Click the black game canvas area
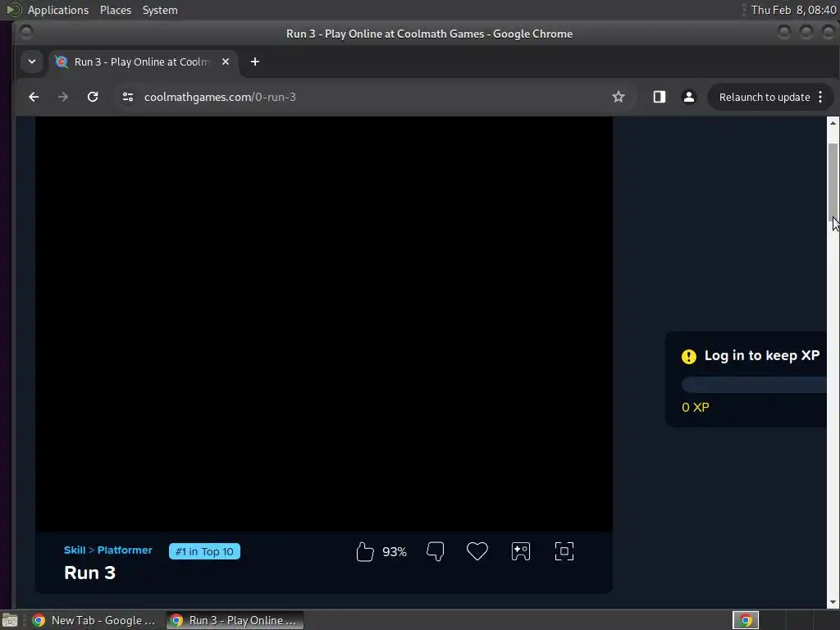This screenshot has height=630, width=840. click(x=323, y=324)
